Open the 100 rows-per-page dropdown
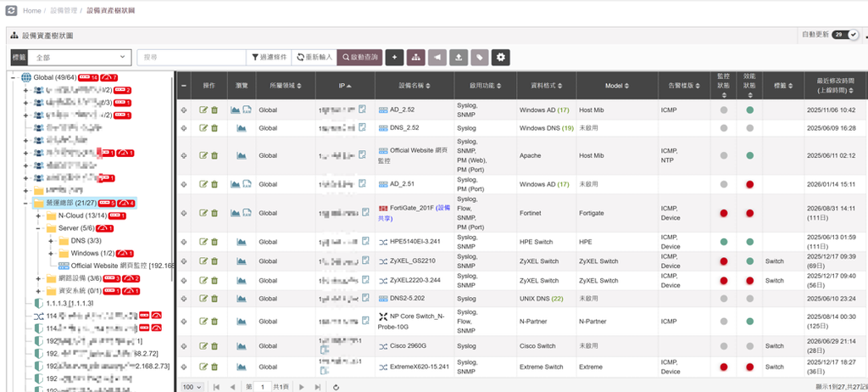The height and width of the screenshot is (392, 868). pyautogui.click(x=192, y=386)
